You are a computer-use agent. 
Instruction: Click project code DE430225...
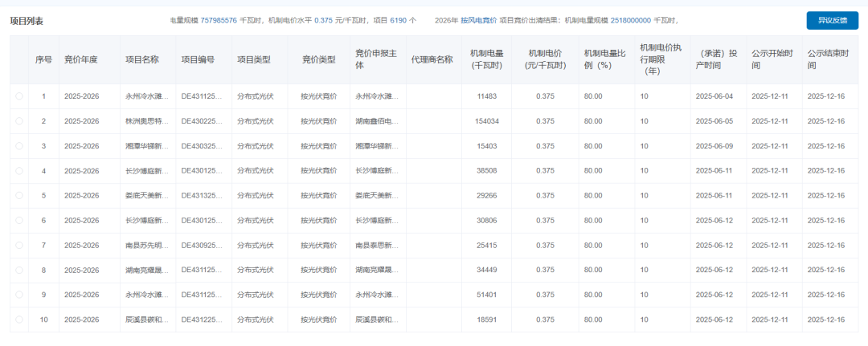(202, 121)
